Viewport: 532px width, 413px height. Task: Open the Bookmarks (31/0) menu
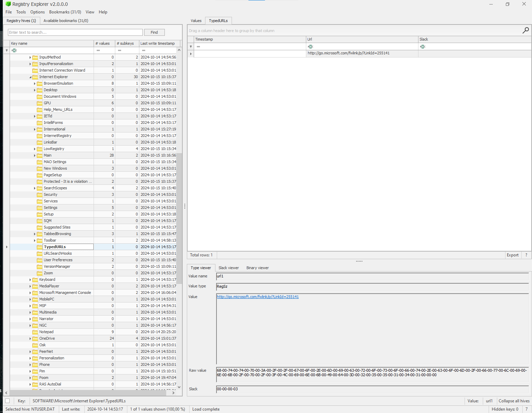[65, 12]
